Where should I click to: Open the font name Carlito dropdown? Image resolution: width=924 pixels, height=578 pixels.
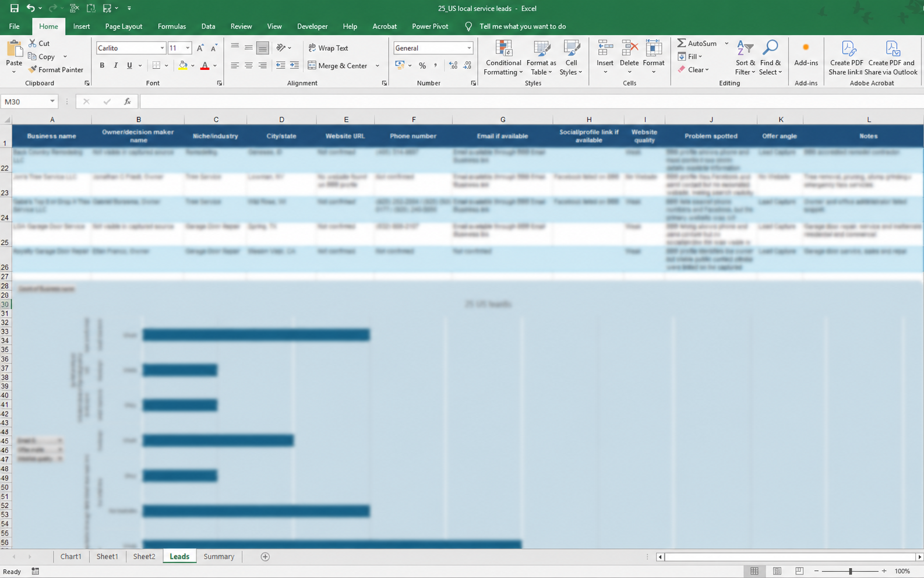162,48
